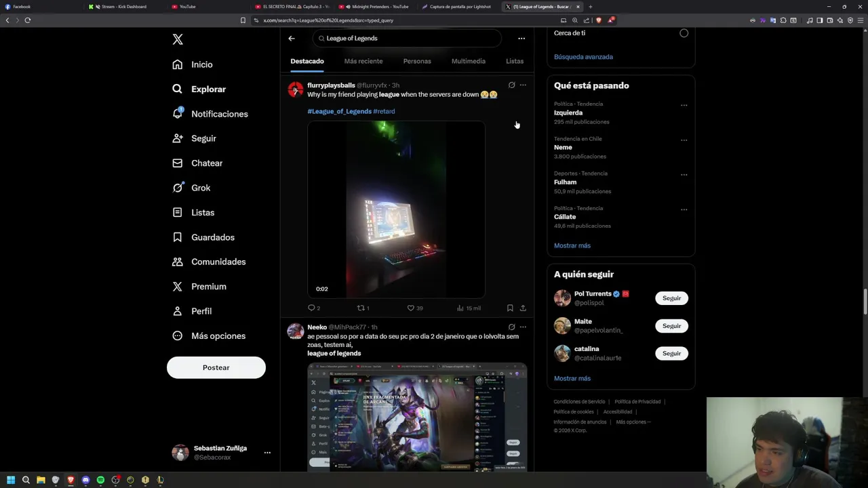
Task: Focus the League of Legends search field
Action: tap(407, 39)
